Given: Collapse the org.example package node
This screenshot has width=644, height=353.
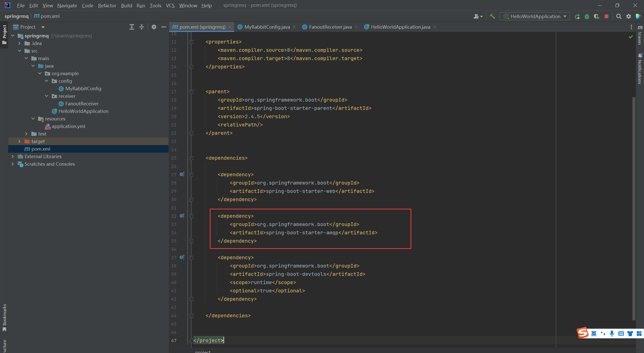Looking at the screenshot, I should pyautogui.click(x=39, y=73).
